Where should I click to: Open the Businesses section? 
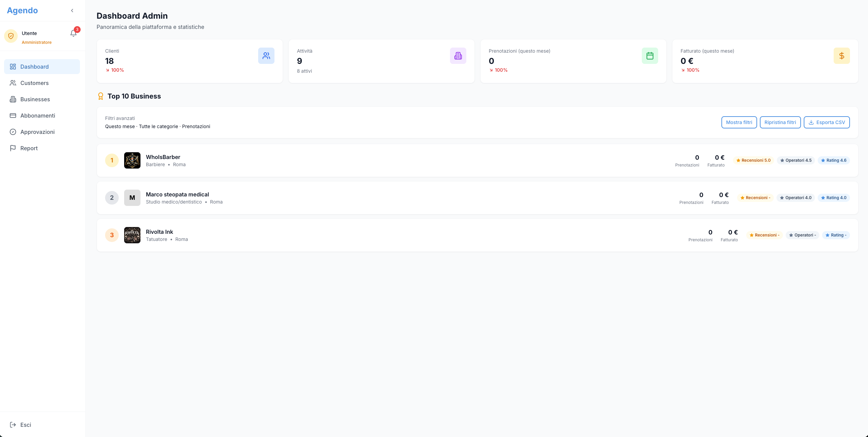pyautogui.click(x=34, y=99)
